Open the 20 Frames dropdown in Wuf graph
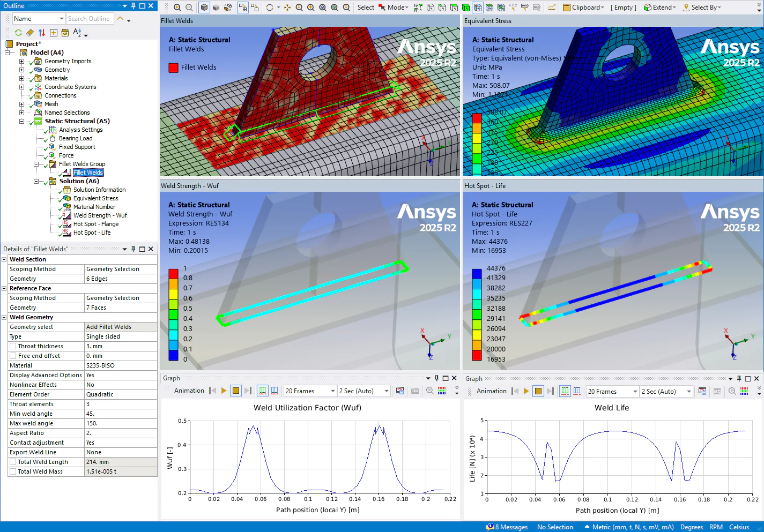 click(310, 391)
